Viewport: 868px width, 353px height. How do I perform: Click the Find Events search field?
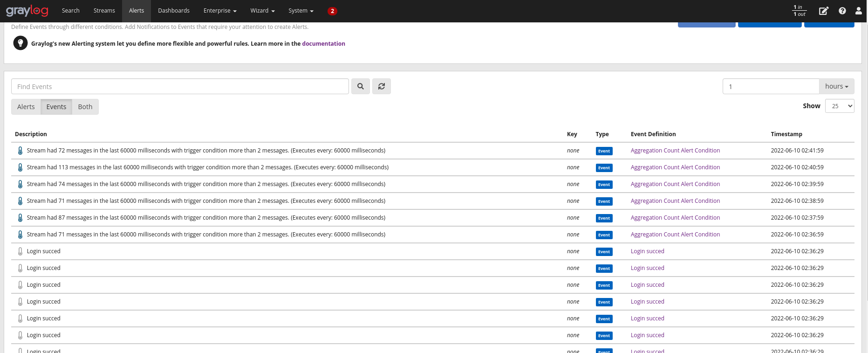coord(180,86)
